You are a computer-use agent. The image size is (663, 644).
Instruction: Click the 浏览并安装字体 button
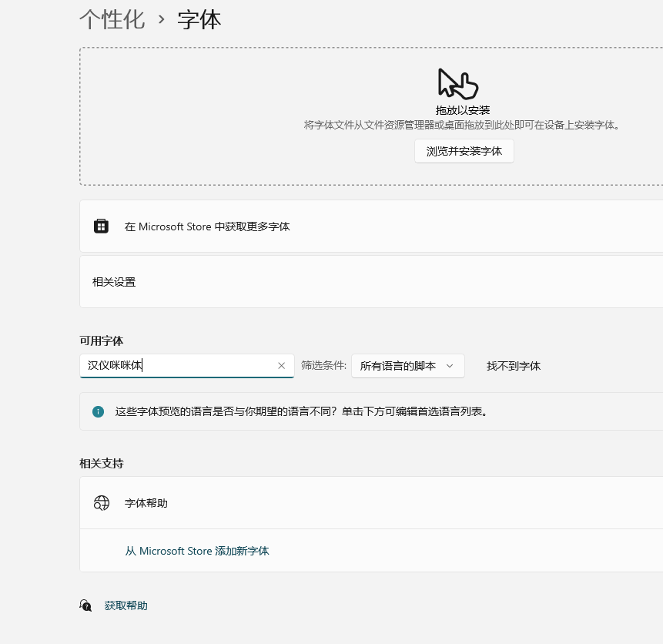[464, 151]
